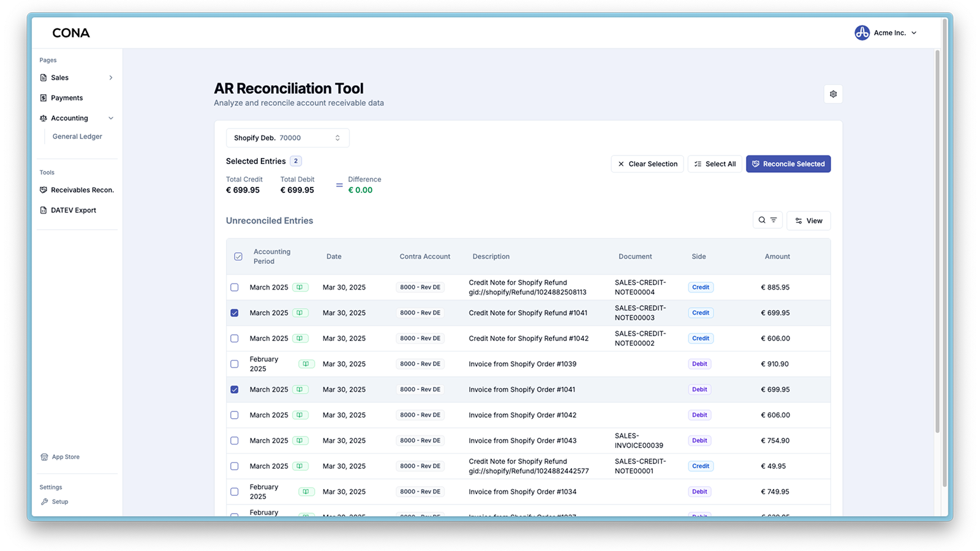Expand the Sales sidebar submenu chevron
Viewport: 980px width, 551px height.
pos(111,78)
